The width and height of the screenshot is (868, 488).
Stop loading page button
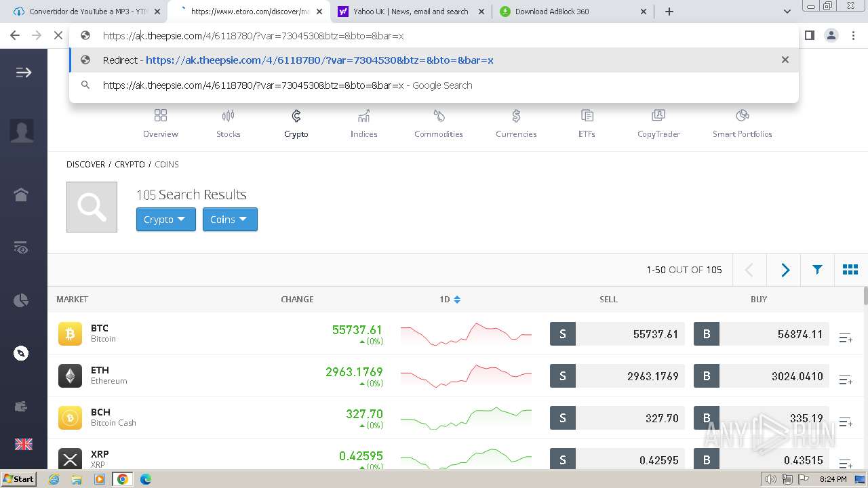click(58, 35)
